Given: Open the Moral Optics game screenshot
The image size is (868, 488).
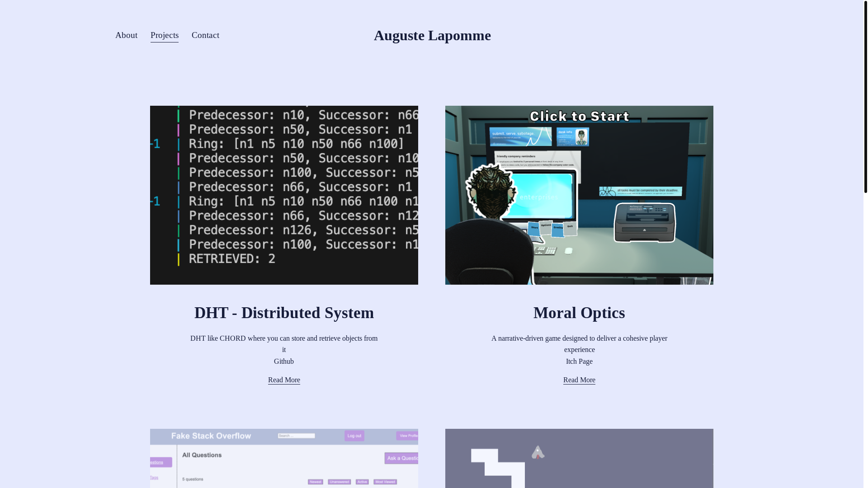Looking at the screenshot, I should click(x=579, y=195).
